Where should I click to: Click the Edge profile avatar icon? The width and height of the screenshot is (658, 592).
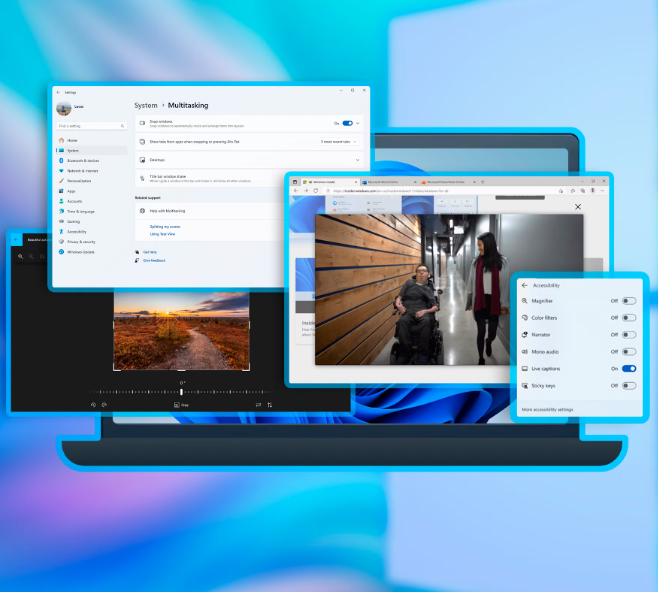(593, 191)
